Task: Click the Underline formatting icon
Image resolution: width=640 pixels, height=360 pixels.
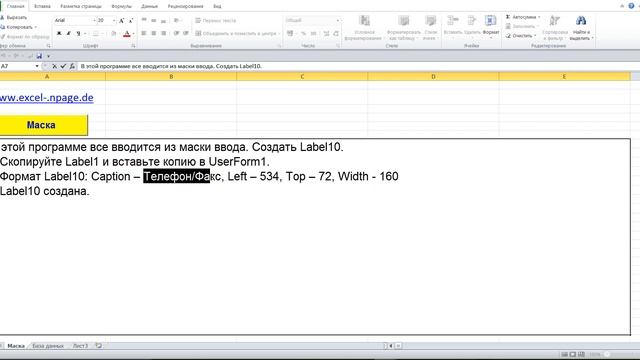Action: (78, 33)
